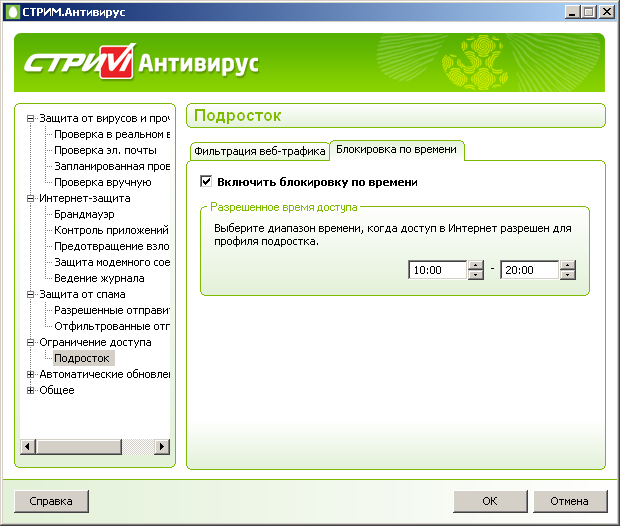The image size is (620, 526).
Task: Open the 'Брандмауэр' settings item
Action: (84, 214)
